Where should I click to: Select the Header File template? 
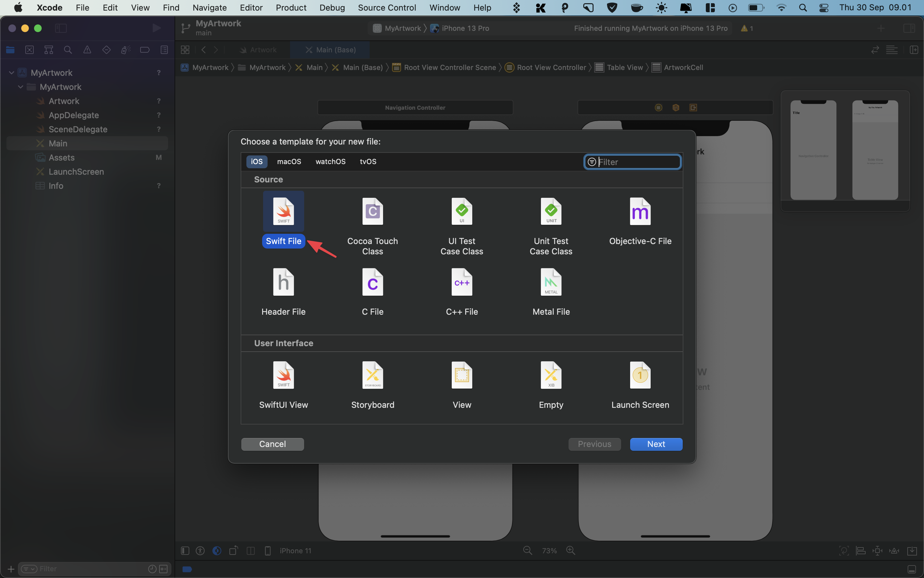click(283, 292)
